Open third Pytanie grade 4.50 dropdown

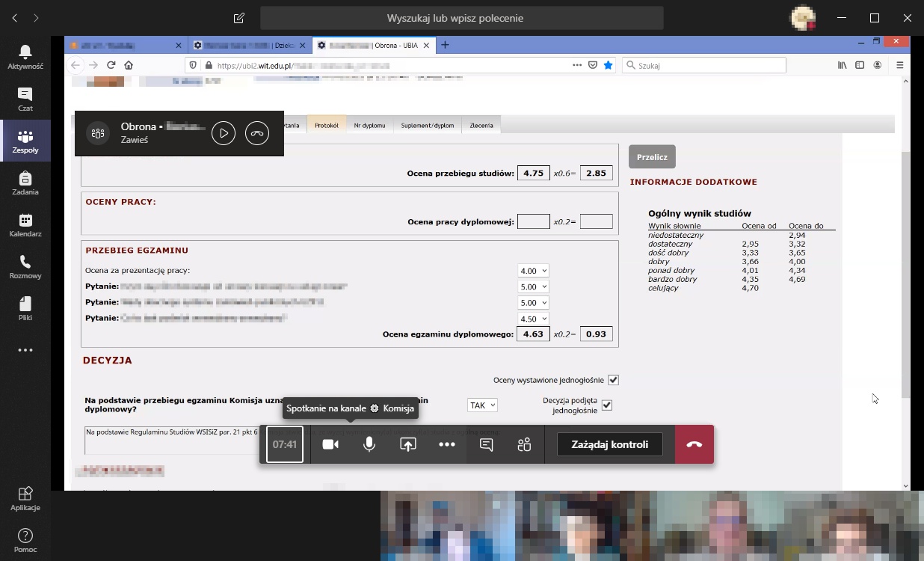pyautogui.click(x=533, y=319)
